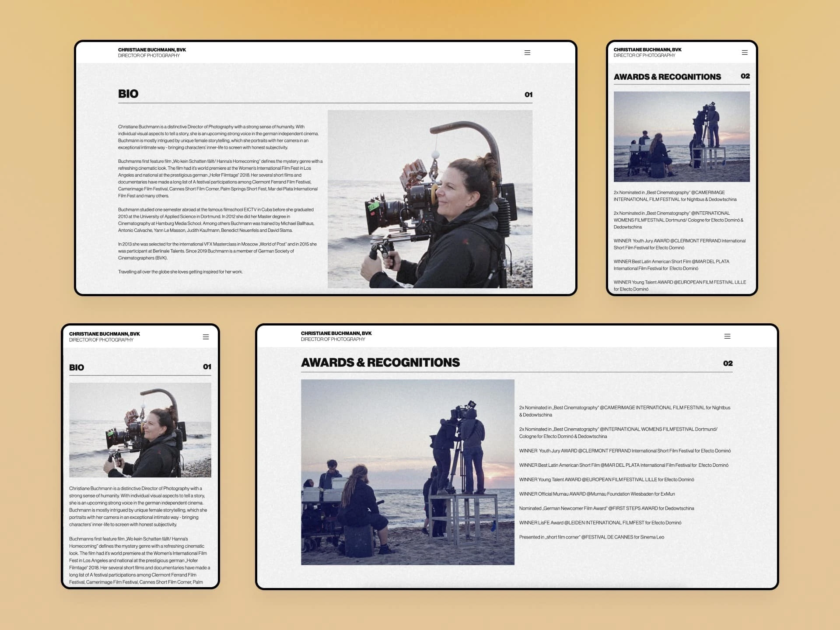Click the camerawoman photo in mobile Bio mockup
Viewport: 840px width, 630px height.
(140, 430)
